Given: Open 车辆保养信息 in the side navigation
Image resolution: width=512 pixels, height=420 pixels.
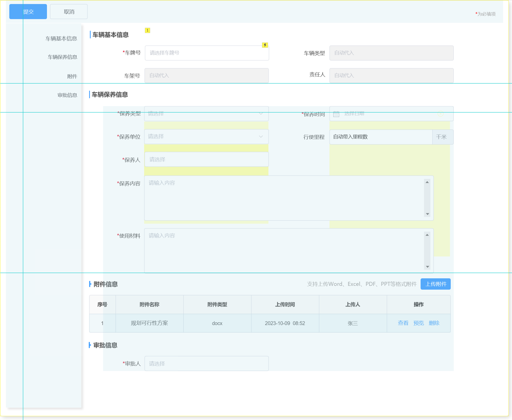Looking at the screenshot, I should (62, 57).
